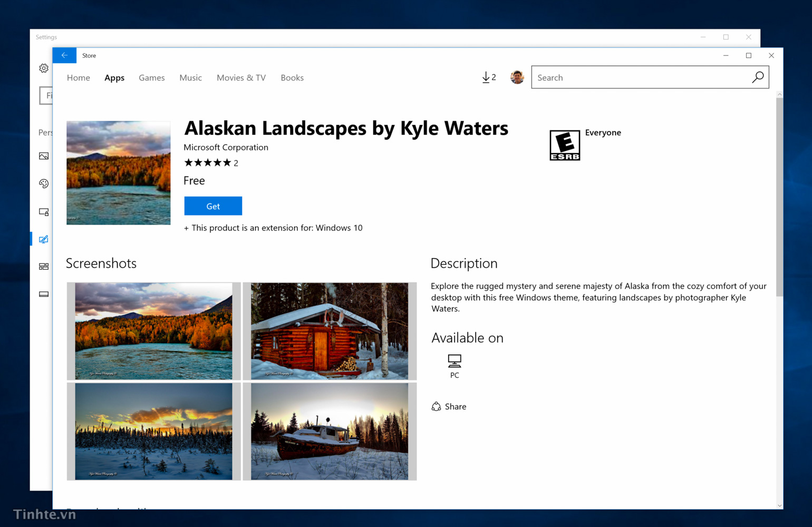This screenshot has width=812, height=527.
Task: Click the blue Get button
Action: tap(213, 206)
